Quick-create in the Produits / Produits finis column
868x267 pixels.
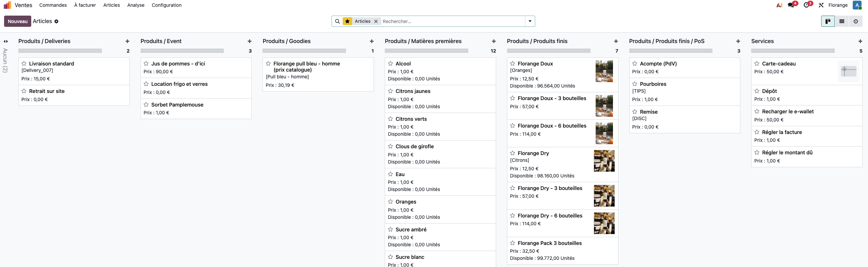616,41
